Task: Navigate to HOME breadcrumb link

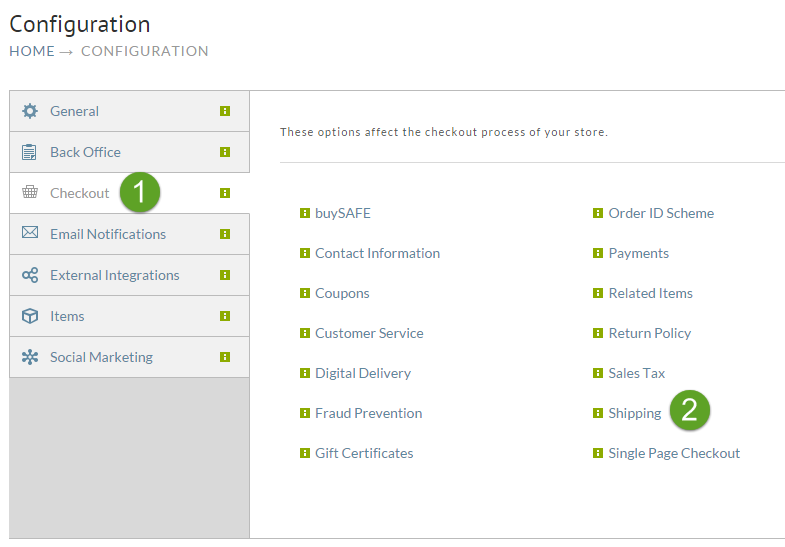Action: point(32,51)
